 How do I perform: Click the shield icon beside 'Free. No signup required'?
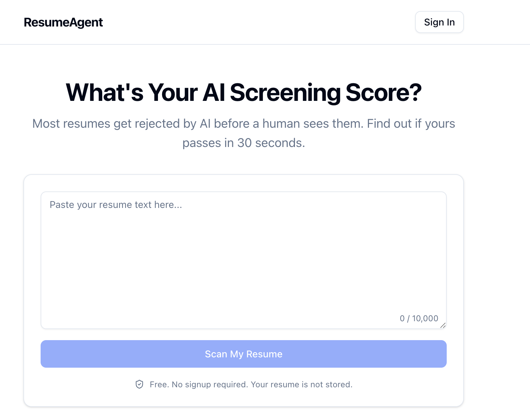pos(139,384)
